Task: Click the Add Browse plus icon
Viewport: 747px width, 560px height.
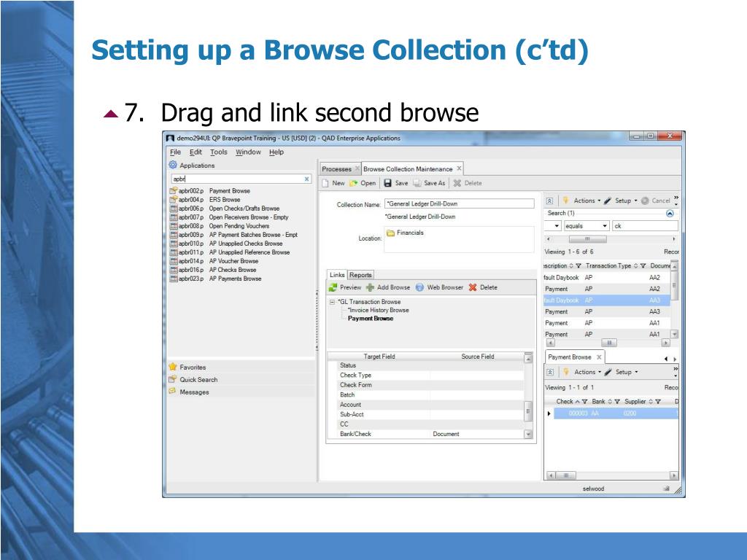Action: click(370, 287)
